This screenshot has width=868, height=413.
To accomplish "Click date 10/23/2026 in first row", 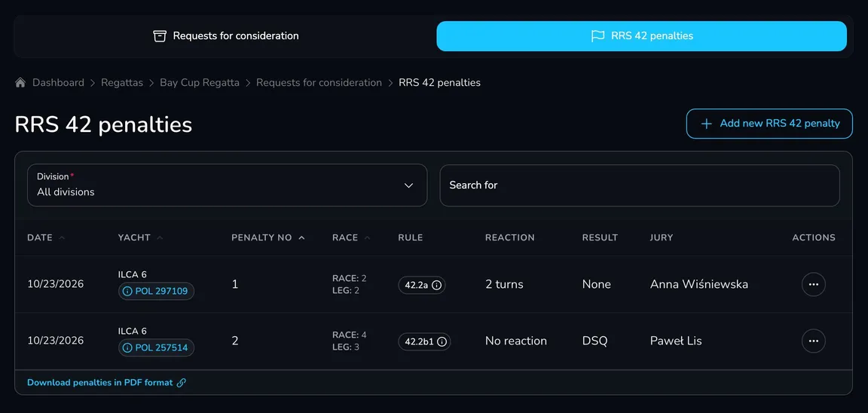I will [x=55, y=284].
